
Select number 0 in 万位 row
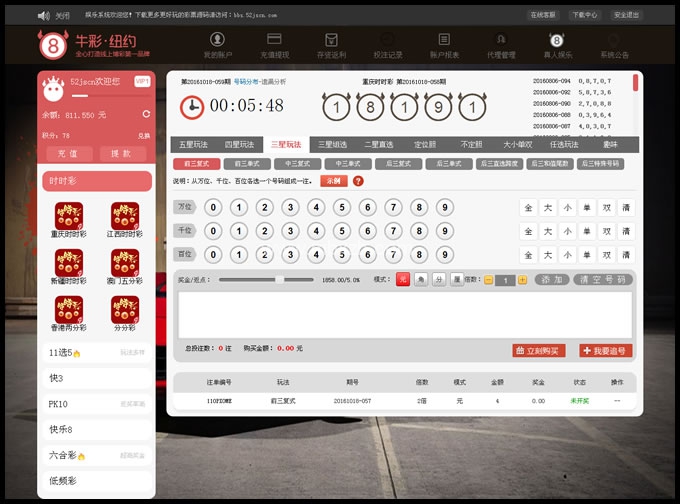tap(213, 207)
